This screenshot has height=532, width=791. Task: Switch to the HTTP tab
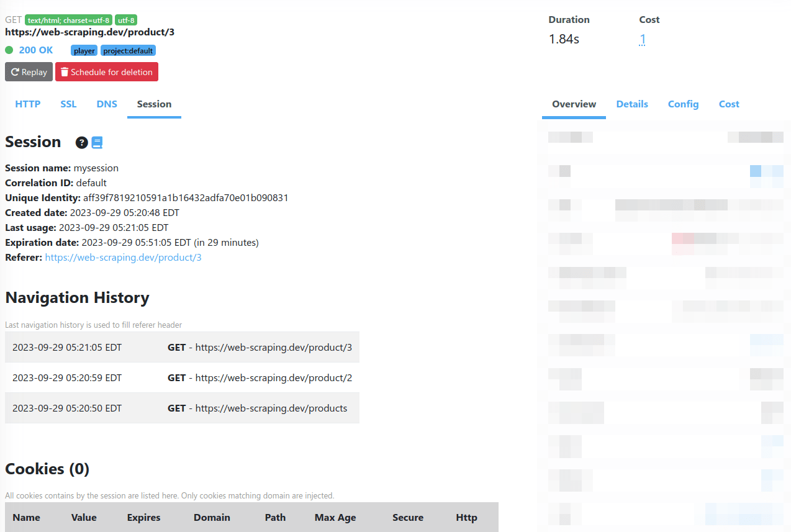(x=27, y=104)
